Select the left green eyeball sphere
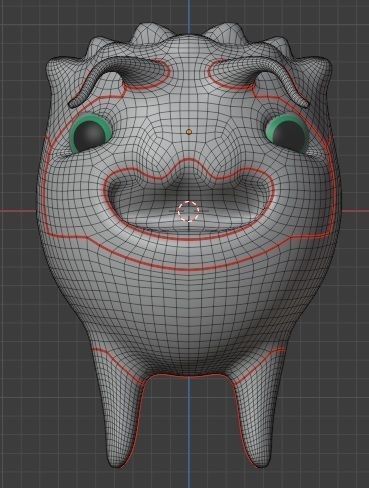369x488 pixels. (91, 134)
